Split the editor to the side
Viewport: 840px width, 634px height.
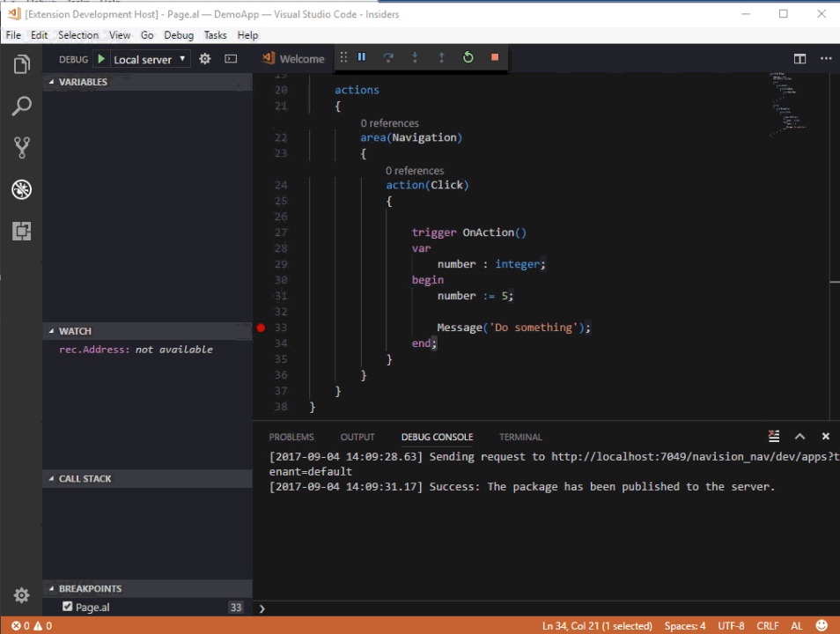click(799, 59)
